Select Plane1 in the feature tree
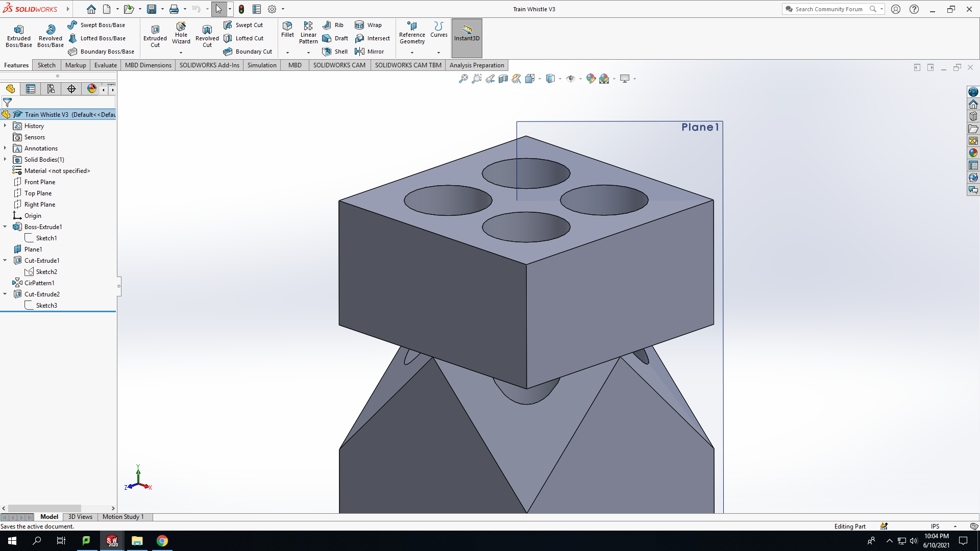 (x=33, y=249)
